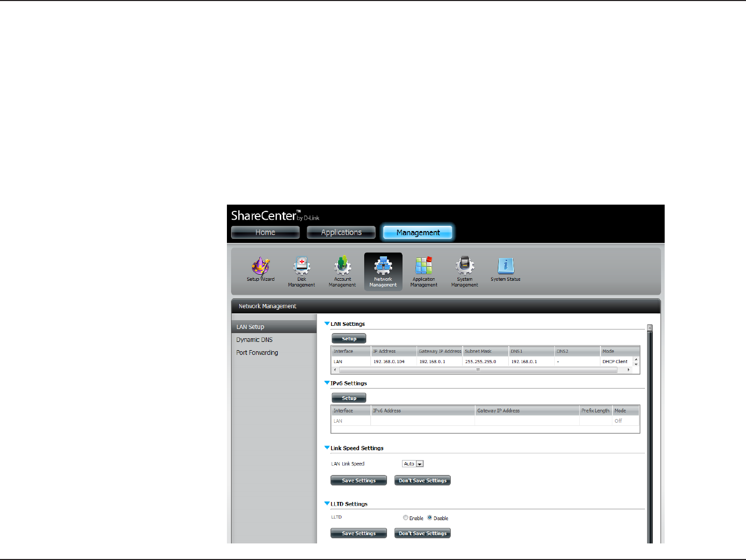Viewport: 746px width, 560px height.
Task: View the System Status icon
Action: click(x=506, y=269)
